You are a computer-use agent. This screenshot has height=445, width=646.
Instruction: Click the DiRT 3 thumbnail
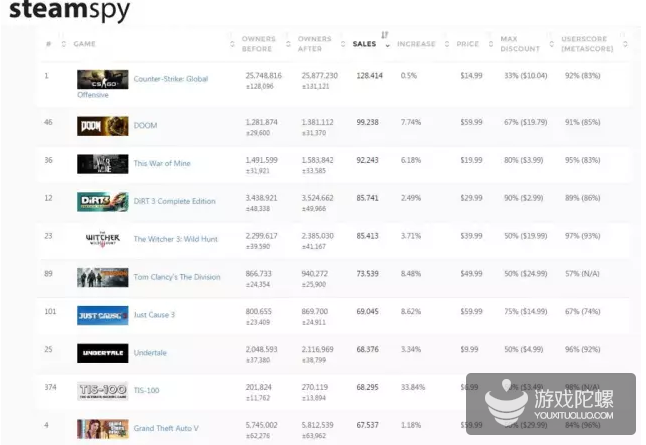[103, 202]
